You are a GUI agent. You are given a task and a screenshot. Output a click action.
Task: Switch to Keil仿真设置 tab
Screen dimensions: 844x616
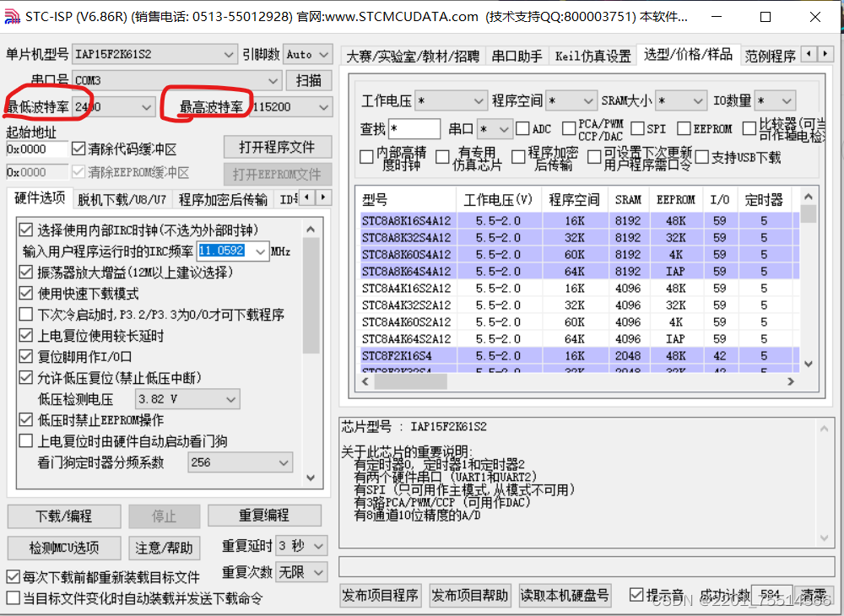tap(592, 56)
